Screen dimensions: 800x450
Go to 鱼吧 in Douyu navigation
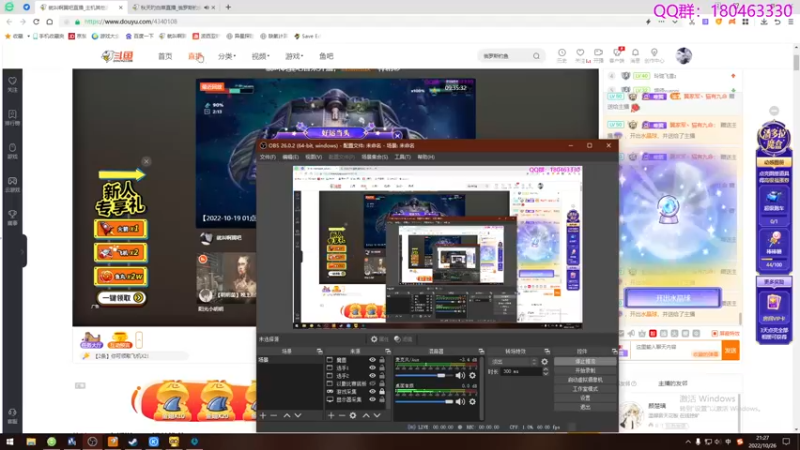point(326,56)
